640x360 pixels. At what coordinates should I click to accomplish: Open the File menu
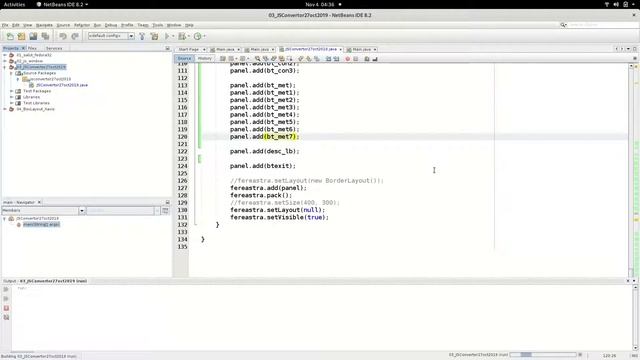click(5, 25)
